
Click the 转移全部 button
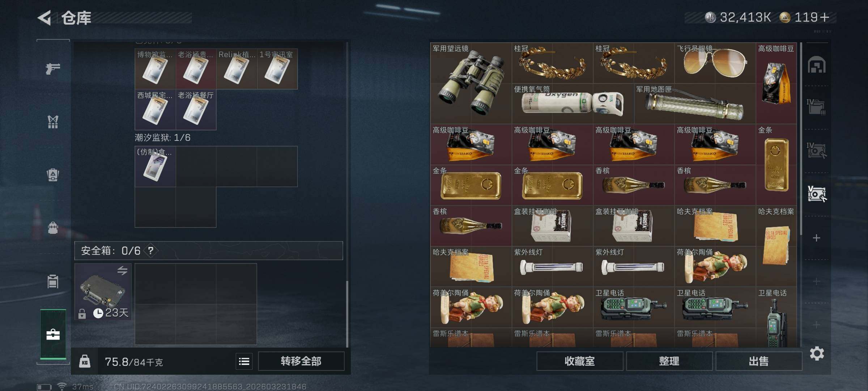pos(301,361)
